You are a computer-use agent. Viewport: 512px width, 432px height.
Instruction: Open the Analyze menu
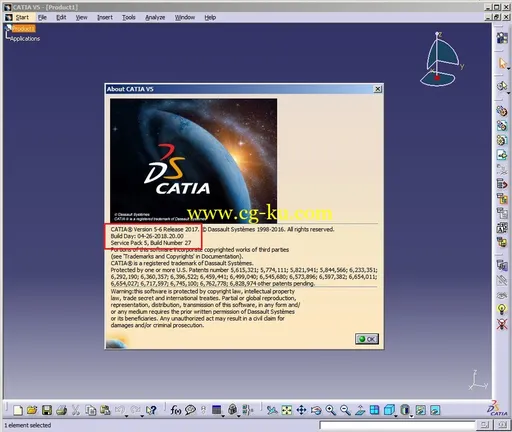tap(155, 17)
